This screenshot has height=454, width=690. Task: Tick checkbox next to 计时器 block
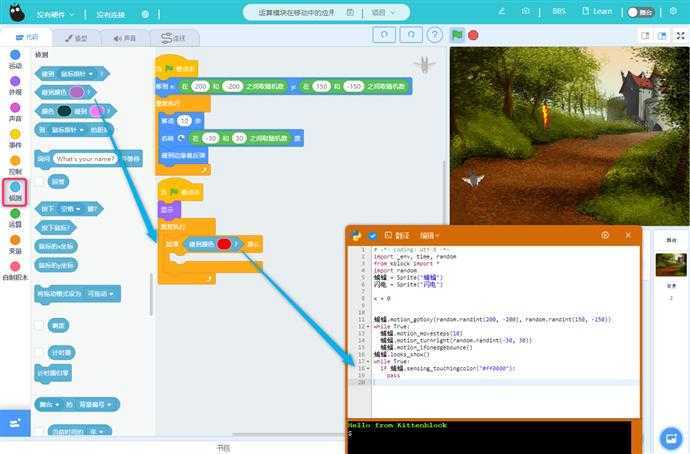click(x=40, y=352)
